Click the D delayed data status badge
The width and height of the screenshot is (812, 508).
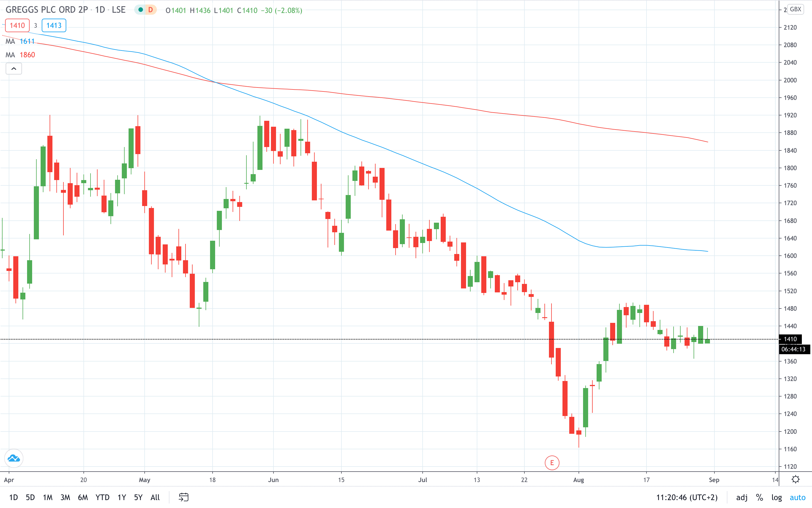coord(150,10)
